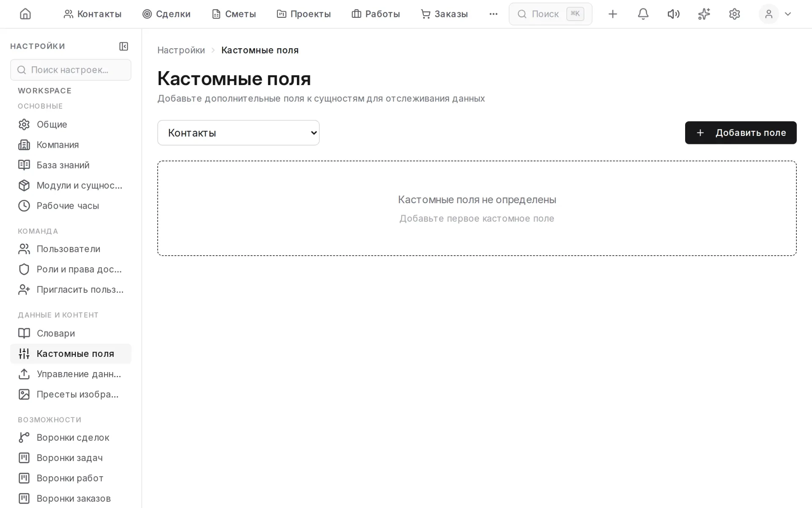
Task: Open the Заказы navigation item
Action: click(x=444, y=14)
